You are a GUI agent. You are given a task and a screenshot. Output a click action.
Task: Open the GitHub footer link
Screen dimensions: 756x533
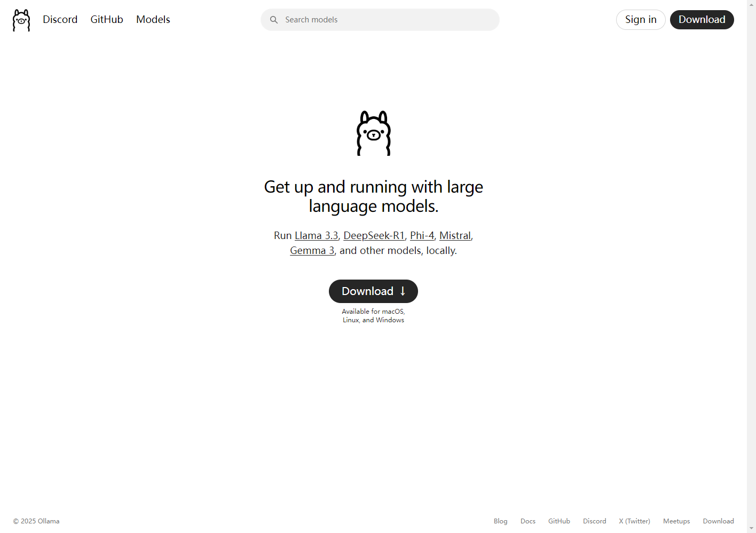pyautogui.click(x=559, y=521)
